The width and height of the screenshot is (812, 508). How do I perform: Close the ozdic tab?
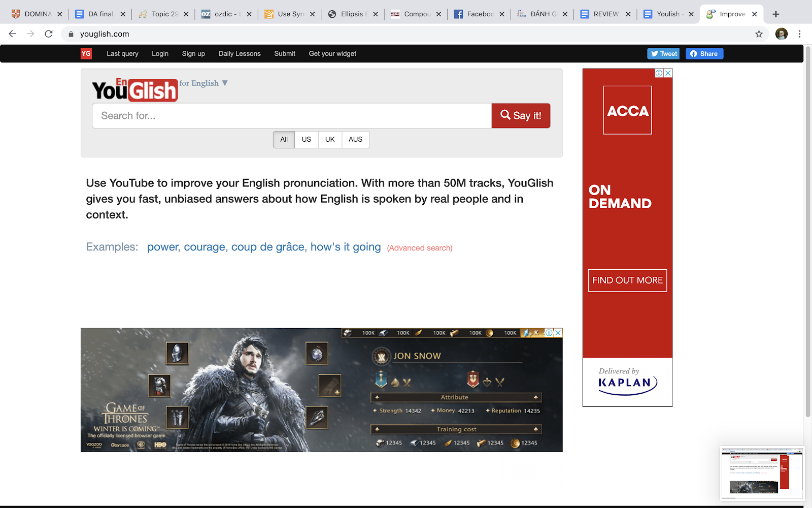(x=249, y=14)
